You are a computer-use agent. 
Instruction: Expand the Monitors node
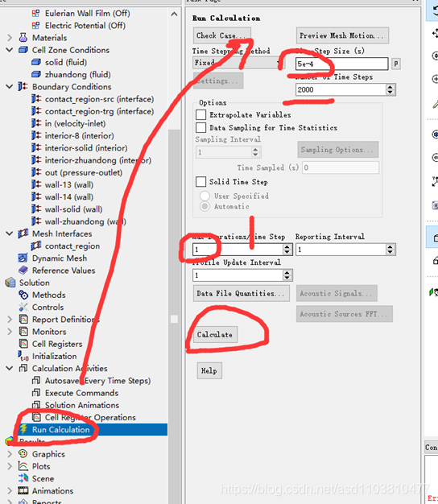[x=10, y=332]
